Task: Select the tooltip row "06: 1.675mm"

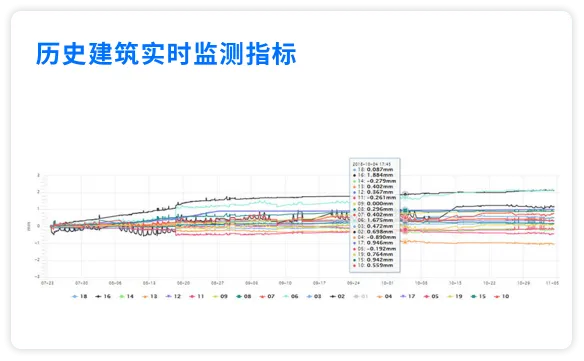Action: (x=373, y=220)
